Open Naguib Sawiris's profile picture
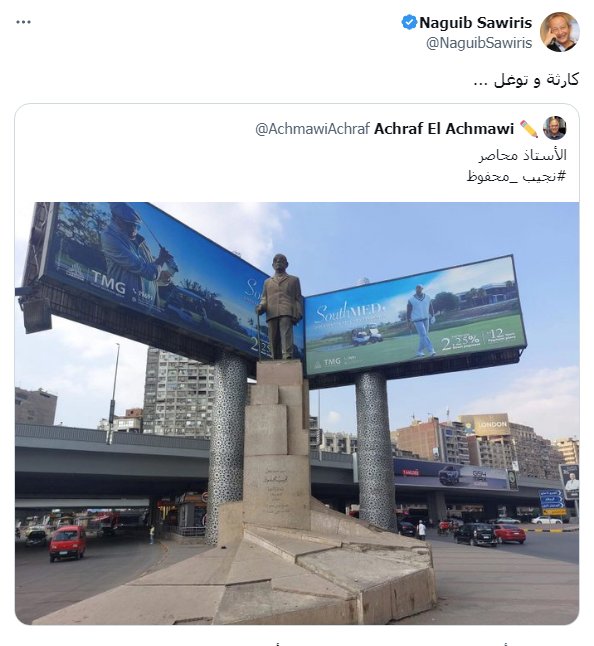 click(560, 32)
